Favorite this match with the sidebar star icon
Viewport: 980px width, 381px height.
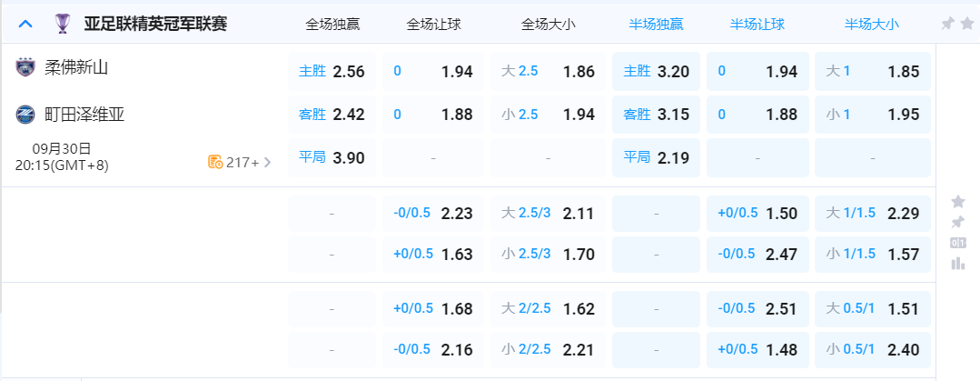(x=957, y=202)
